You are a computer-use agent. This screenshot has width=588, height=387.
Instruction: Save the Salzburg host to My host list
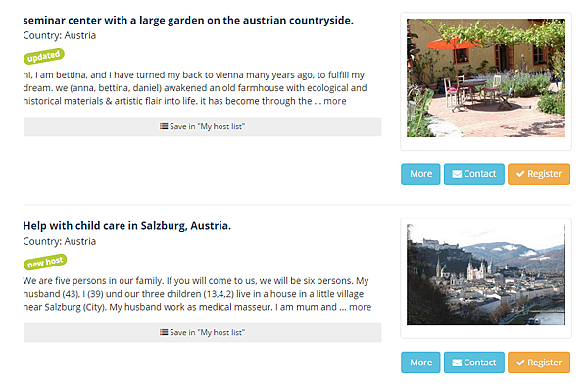[x=203, y=333]
